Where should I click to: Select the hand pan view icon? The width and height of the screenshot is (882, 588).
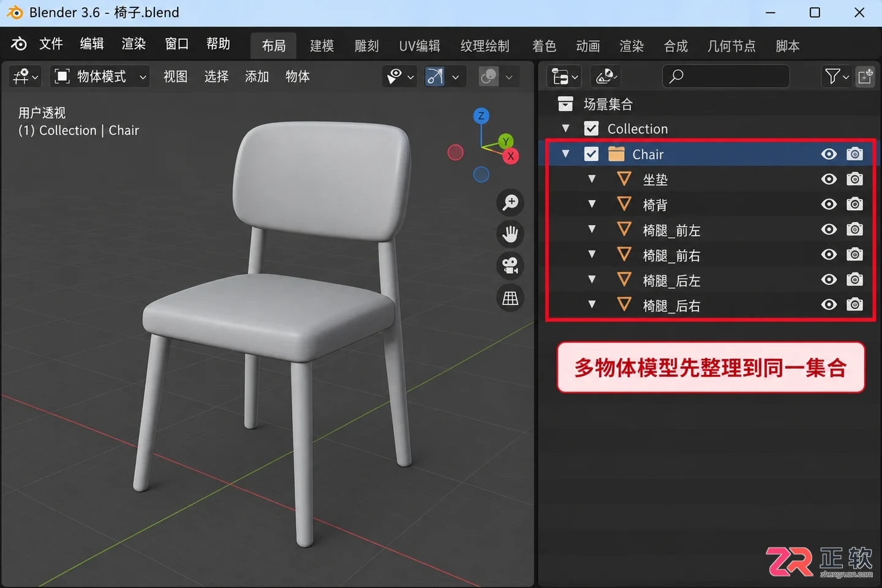coord(510,234)
